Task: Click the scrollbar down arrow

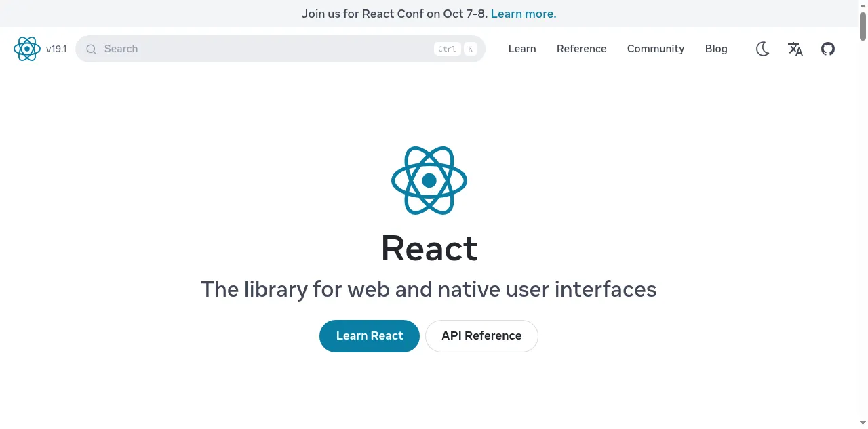Action: tap(863, 424)
